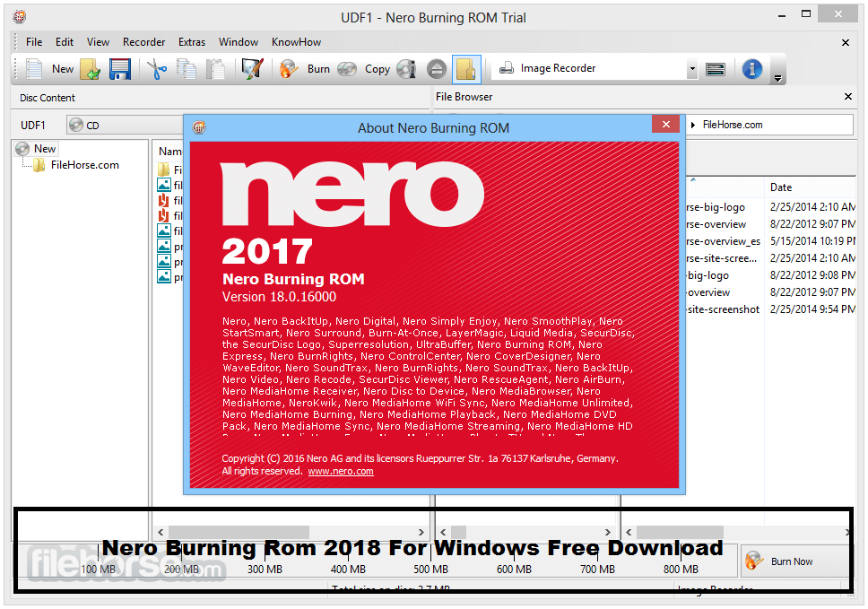Click the Burn text label in toolbar

pyautogui.click(x=318, y=69)
